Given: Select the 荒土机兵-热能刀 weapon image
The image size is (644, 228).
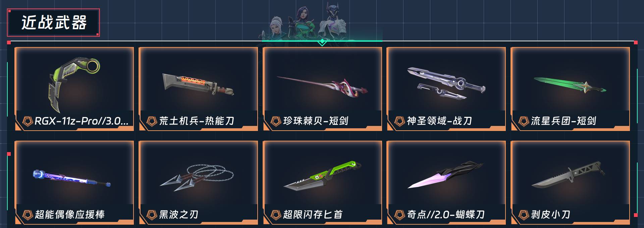Looking at the screenshot, I should 198,84.
